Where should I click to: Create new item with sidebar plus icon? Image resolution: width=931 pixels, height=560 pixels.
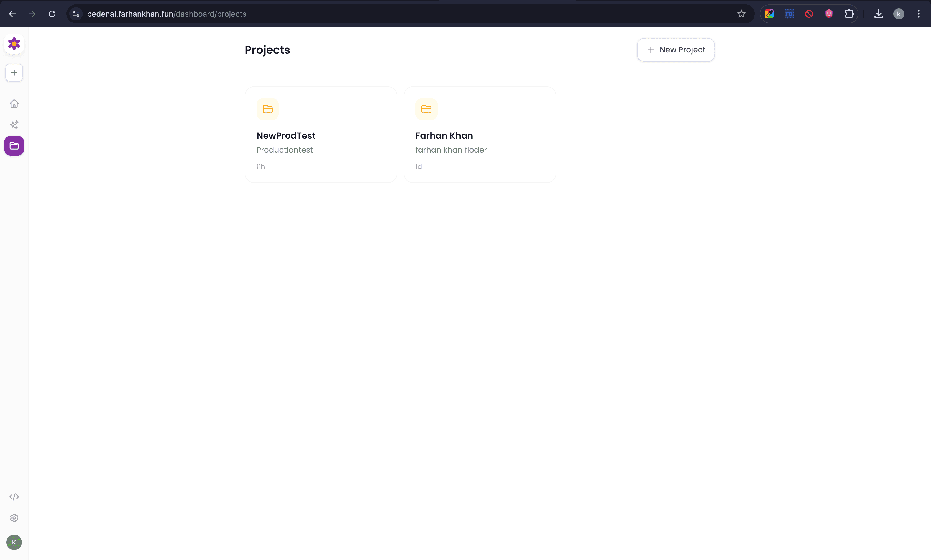[x=14, y=73]
